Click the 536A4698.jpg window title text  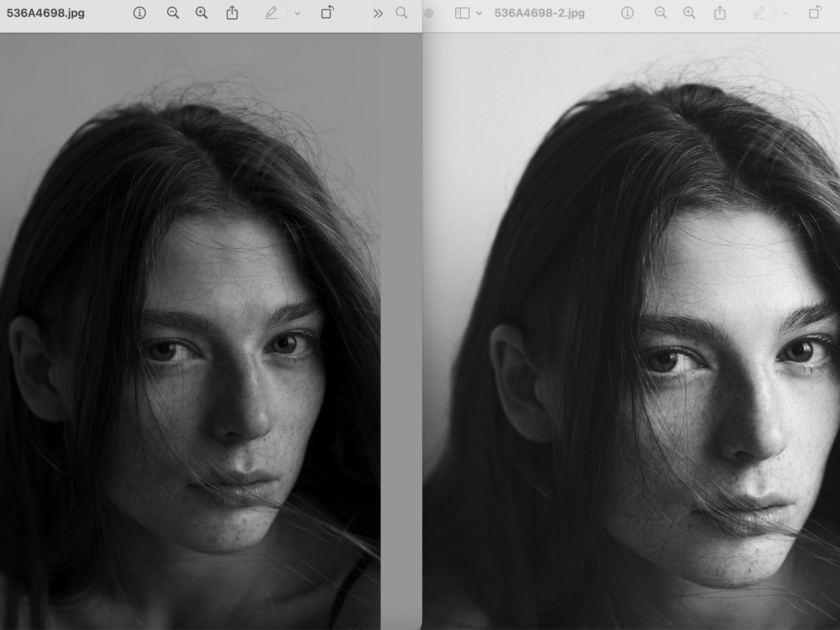tap(46, 13)
